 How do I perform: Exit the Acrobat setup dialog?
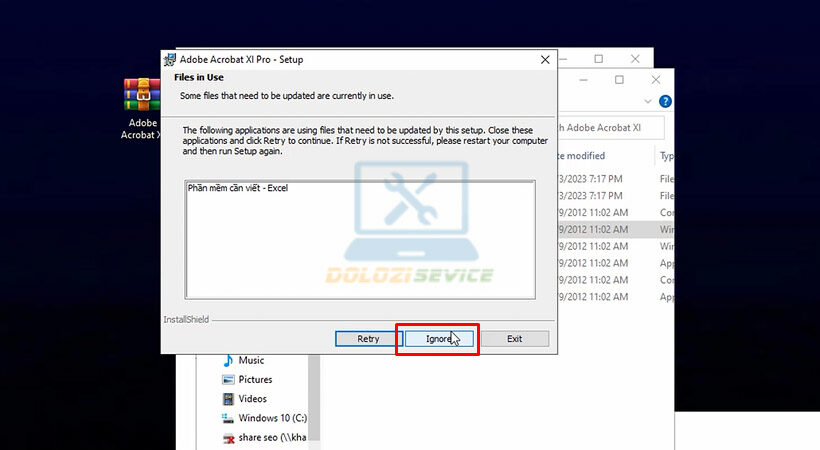click(514, 339)
